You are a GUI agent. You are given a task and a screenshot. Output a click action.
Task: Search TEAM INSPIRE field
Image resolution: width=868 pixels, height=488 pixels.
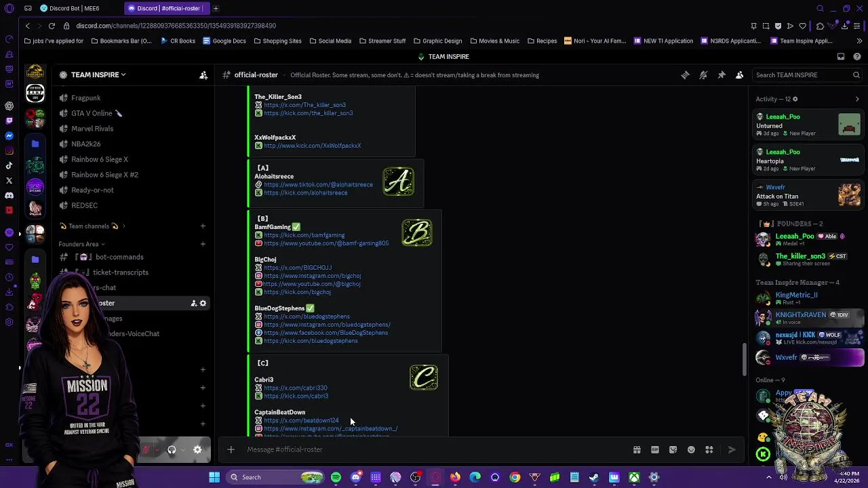[x=807, y=75]
